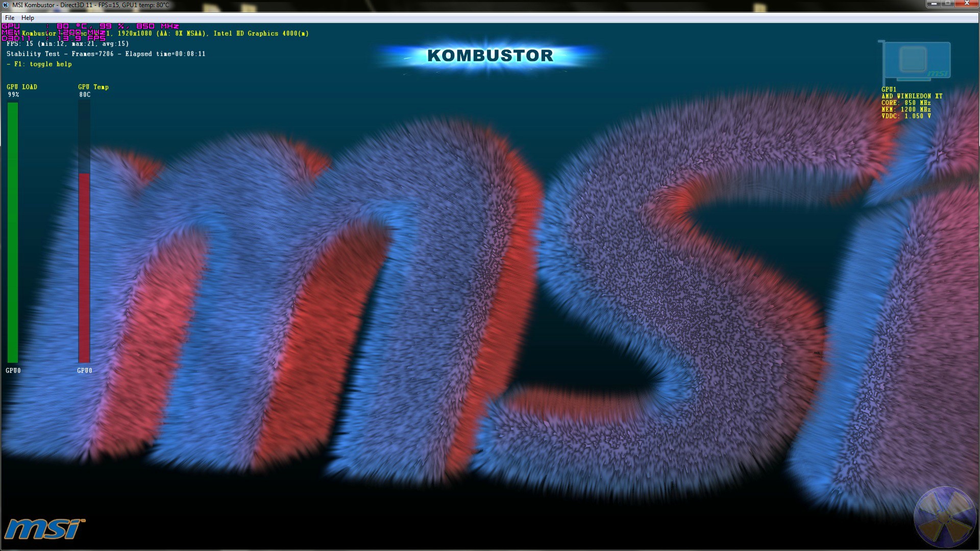The image size is (980, 551).
Task: Click the window title text
Action: tap(91, 5)
